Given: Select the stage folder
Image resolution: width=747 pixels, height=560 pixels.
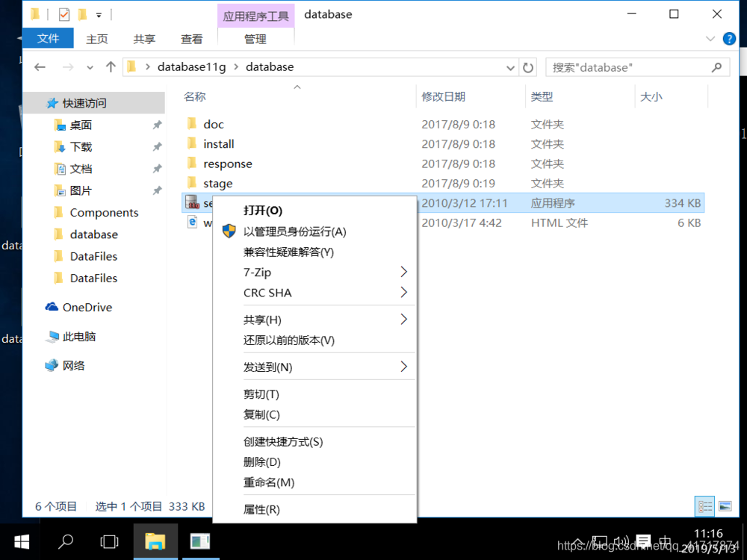Looking at the screenshot, I should [217, 184].
